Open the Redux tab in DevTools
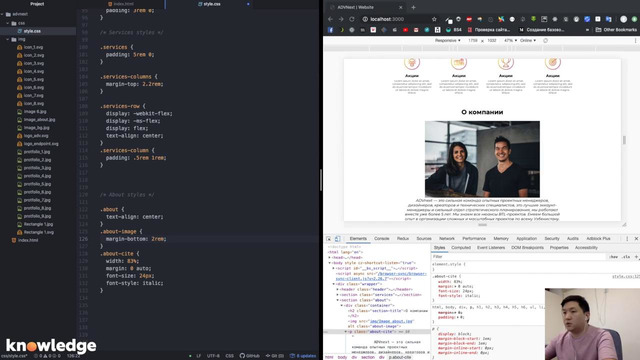The image size is (640, 360). pos(402,239)
